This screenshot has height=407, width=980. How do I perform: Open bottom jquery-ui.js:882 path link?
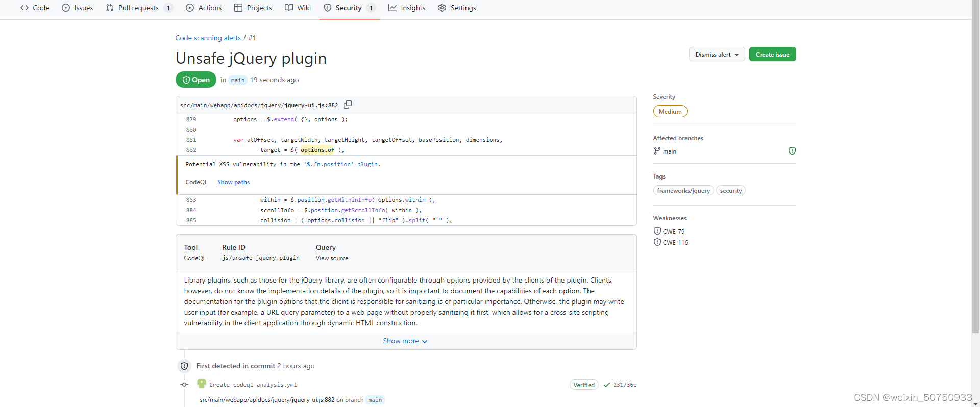(267, 400)
